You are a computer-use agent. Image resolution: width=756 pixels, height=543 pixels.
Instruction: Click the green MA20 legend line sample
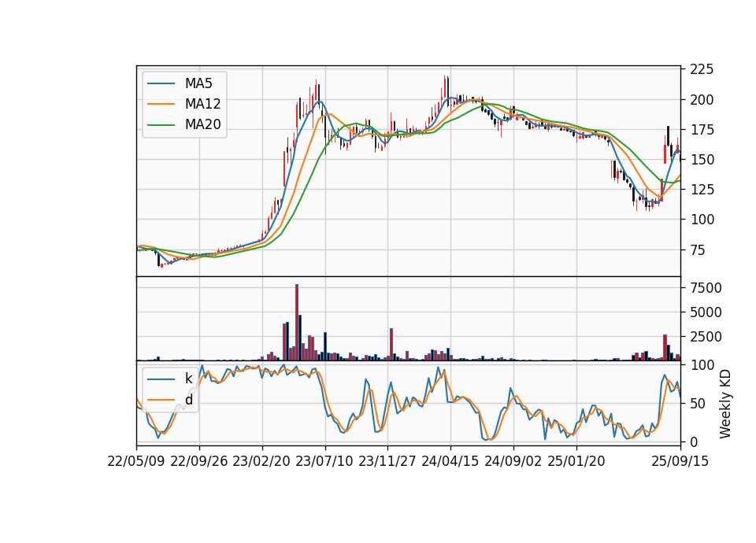point(161,125)
